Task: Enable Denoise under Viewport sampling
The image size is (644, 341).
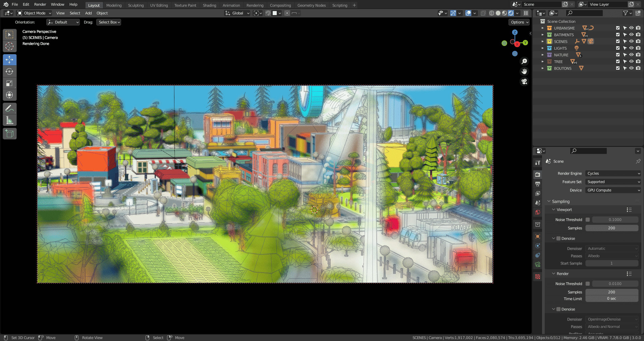Action: tap(558, 238)
